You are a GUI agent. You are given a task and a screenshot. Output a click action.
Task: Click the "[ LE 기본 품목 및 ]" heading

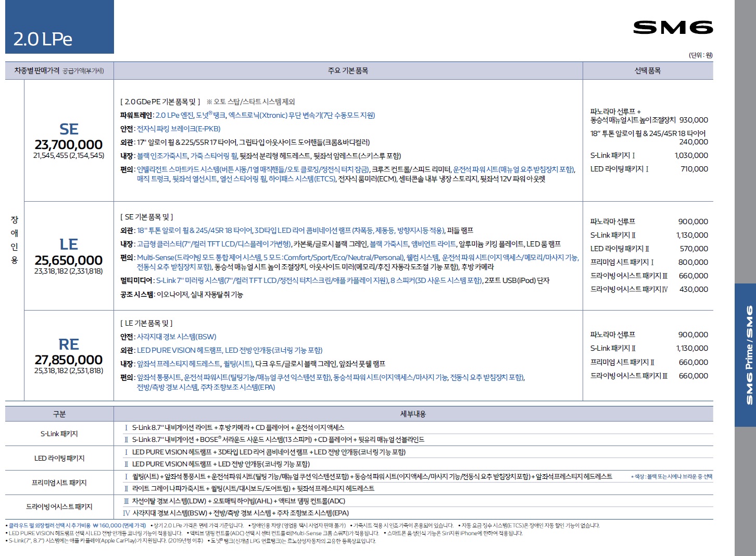[x=147, y=323]
